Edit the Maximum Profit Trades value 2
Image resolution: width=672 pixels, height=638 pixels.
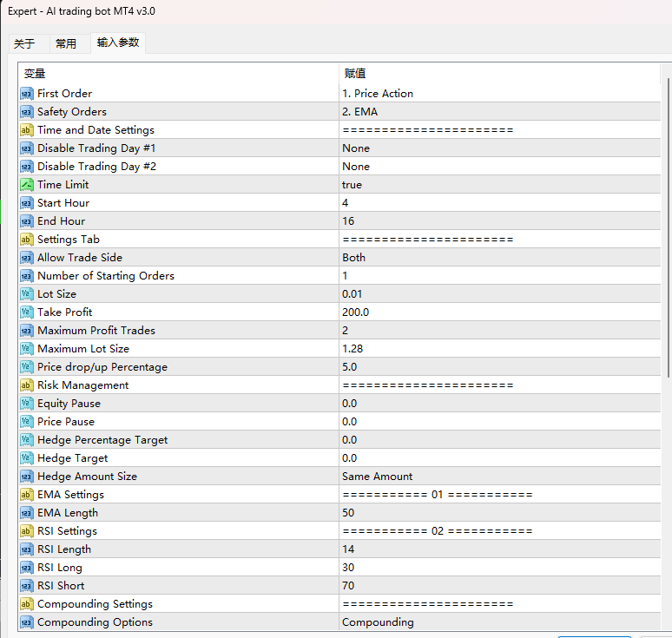500,331
